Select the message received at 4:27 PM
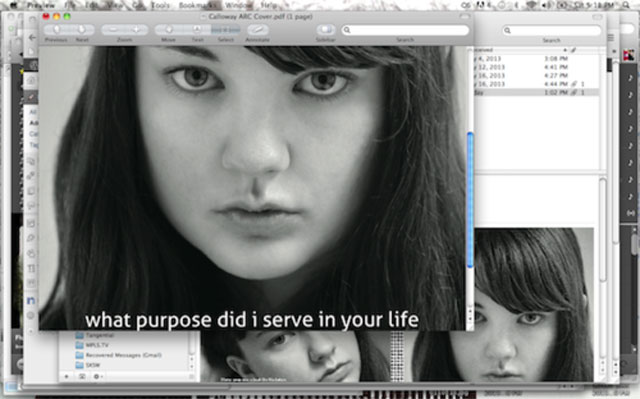Screen dimensions: 640x399 coord(535,75)
